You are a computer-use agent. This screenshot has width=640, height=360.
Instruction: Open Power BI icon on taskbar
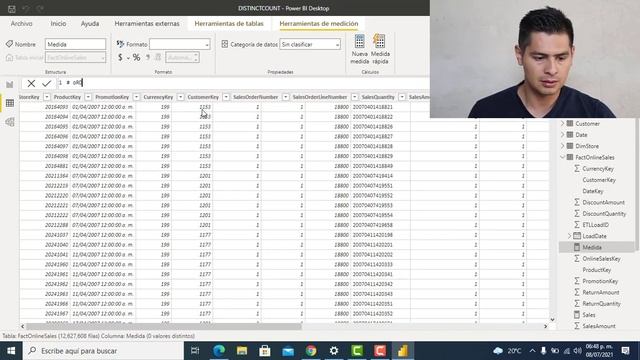pyautogui.click(x=403, y=351)
